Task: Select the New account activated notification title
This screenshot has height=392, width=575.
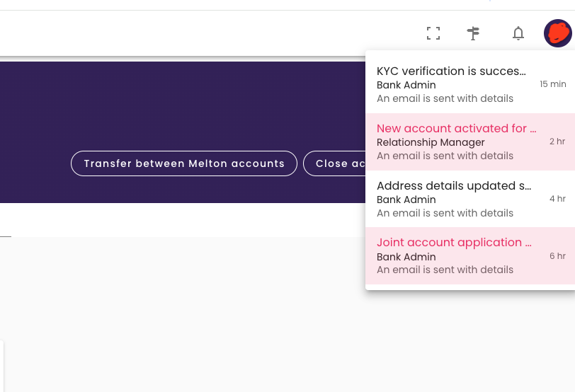Action: [456, 128]
